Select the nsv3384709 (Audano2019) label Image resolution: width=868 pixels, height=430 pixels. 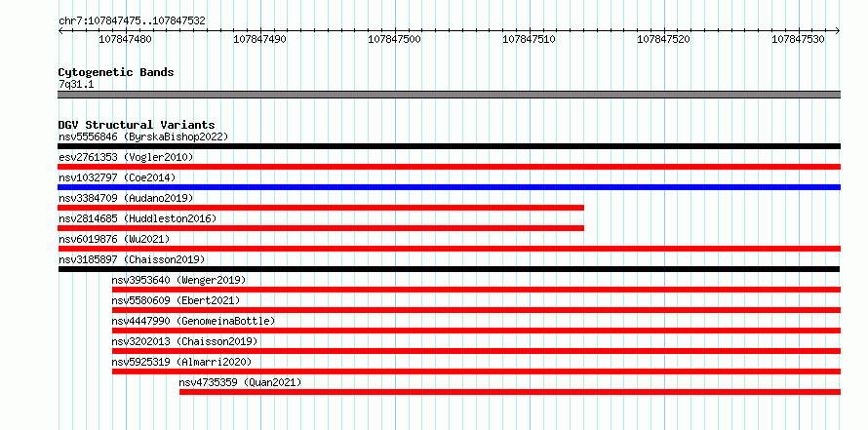[x=126, y=198]
